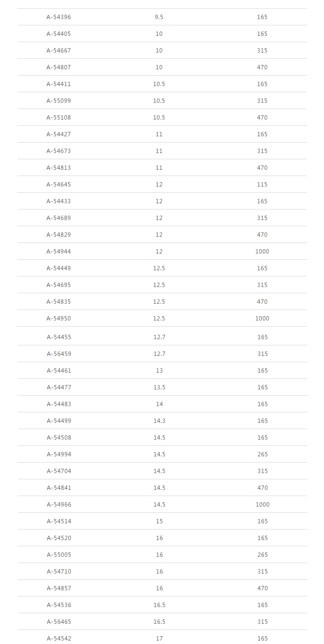Click the A-55005 part number
Image resolution: width=324 pixels, height=644 pixels.
[x=59, y=555]
